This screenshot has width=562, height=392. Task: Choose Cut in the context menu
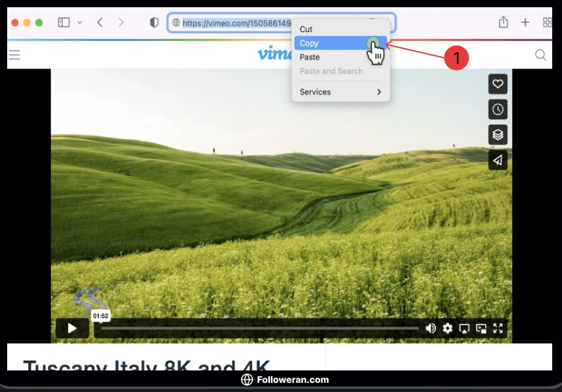[306, 29]
